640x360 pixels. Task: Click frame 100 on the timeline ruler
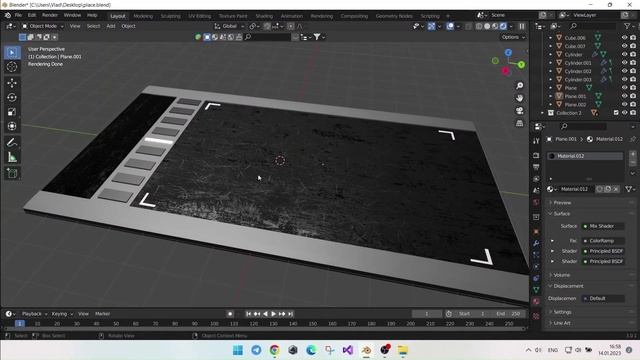[214, 324]
